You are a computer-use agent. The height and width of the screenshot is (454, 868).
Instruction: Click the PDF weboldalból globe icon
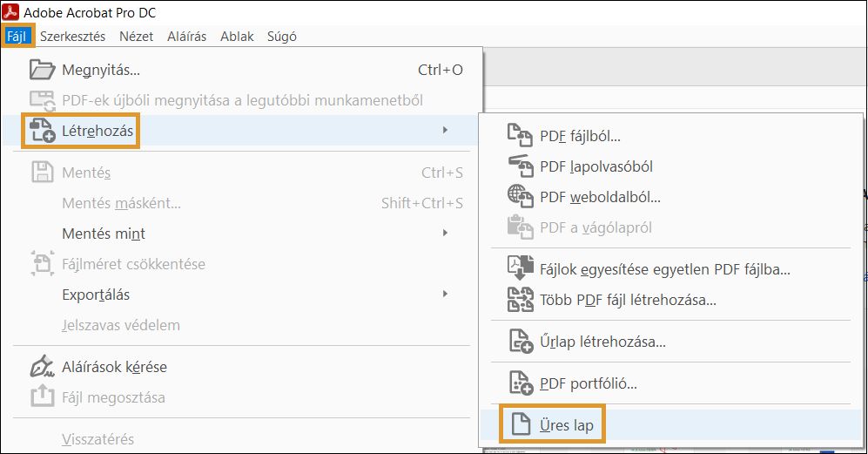pyautogui.click(x=521, y=196)
